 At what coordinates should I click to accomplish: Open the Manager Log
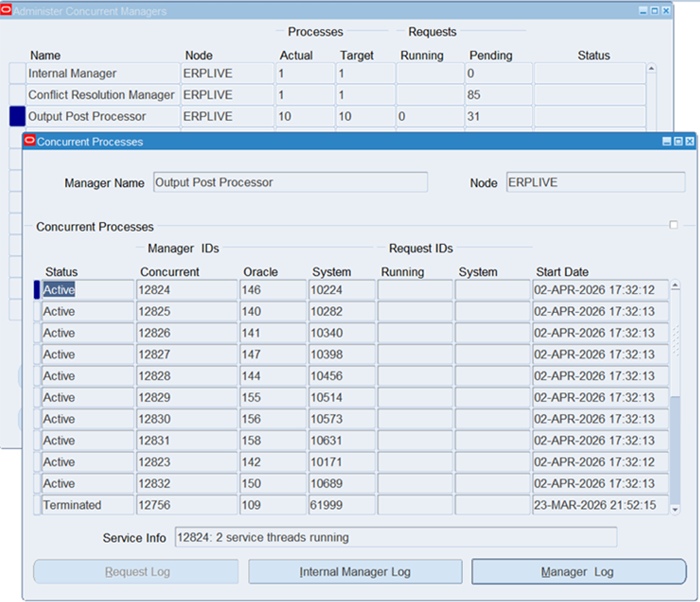click(578, 572)
